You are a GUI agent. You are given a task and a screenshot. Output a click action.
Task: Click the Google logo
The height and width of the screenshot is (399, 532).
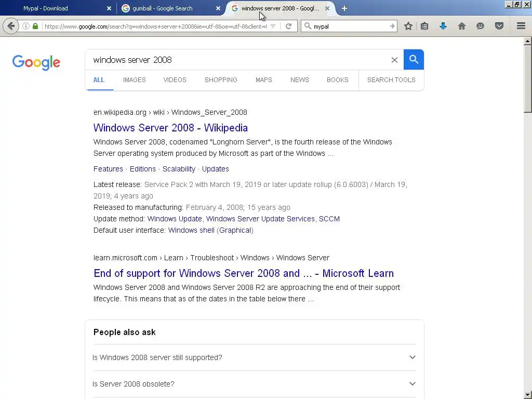(36, 62)
